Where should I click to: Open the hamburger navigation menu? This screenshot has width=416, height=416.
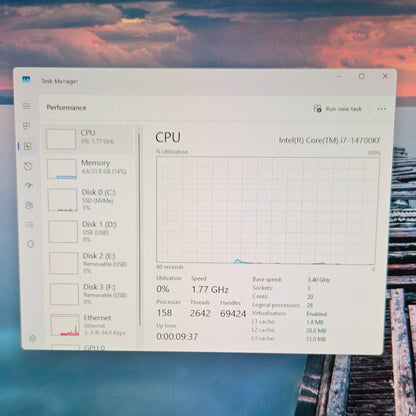26,106
